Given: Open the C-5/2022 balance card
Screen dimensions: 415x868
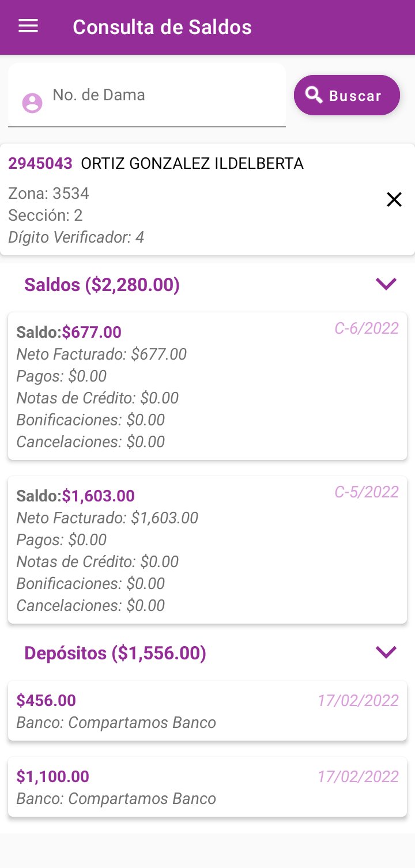Looking at the screenshot, I should [207, 550].
